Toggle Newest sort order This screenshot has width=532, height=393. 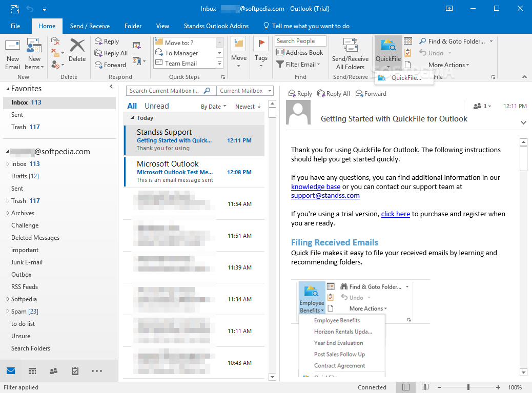(248, 107)
